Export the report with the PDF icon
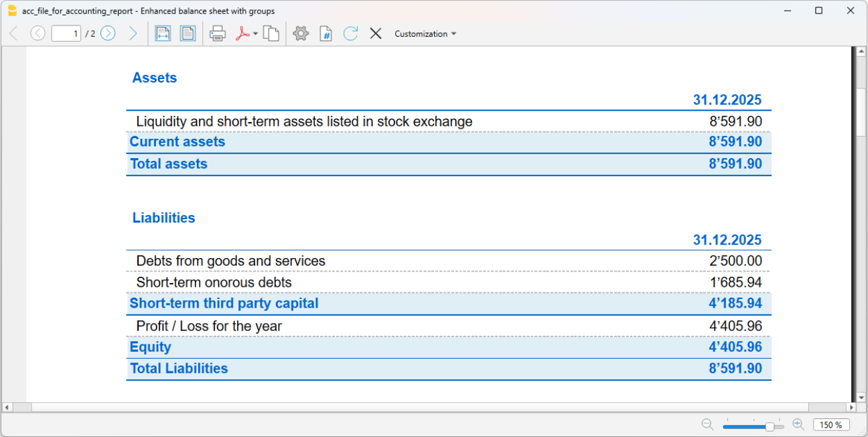This screenshot has height=437, width=868. coord(242,34)
